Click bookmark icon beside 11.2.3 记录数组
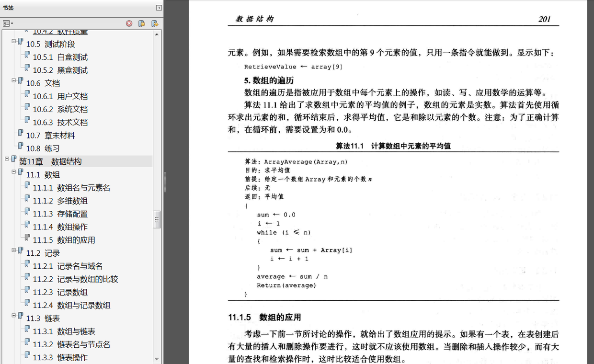594x364 pixels. [x=27, y=290]
